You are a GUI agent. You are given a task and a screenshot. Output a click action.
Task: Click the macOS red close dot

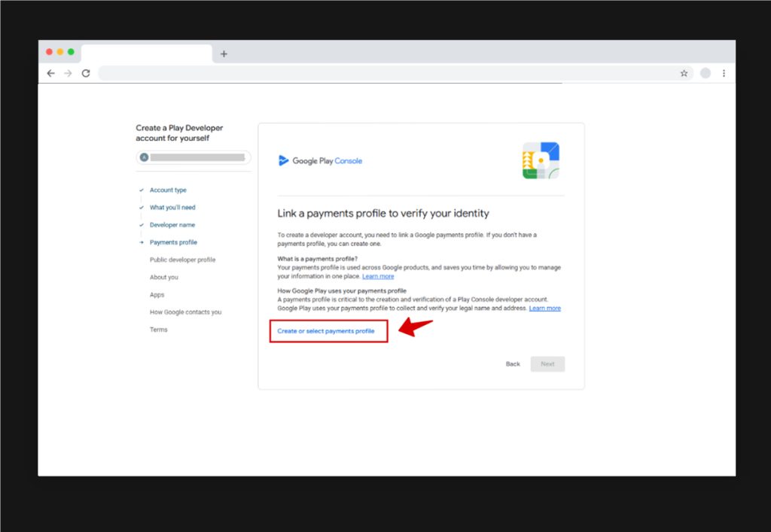click(x=49, y=52)
